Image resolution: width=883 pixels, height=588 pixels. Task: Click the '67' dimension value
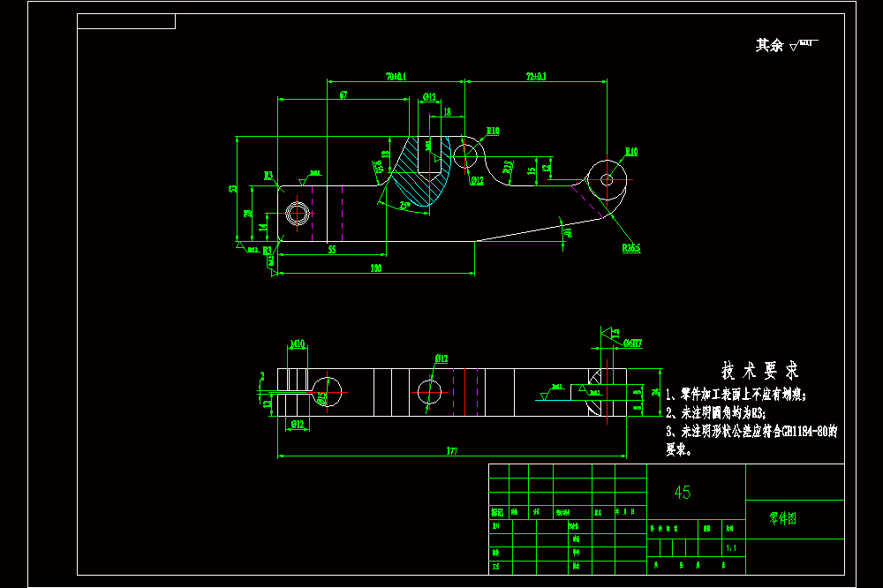pyautogui.click(x=343, y=95)
